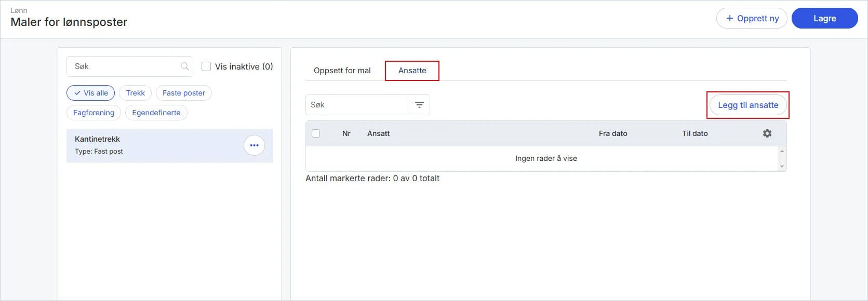Save changes with the Lagre button
868x301 pixels.
coord(824,18)
